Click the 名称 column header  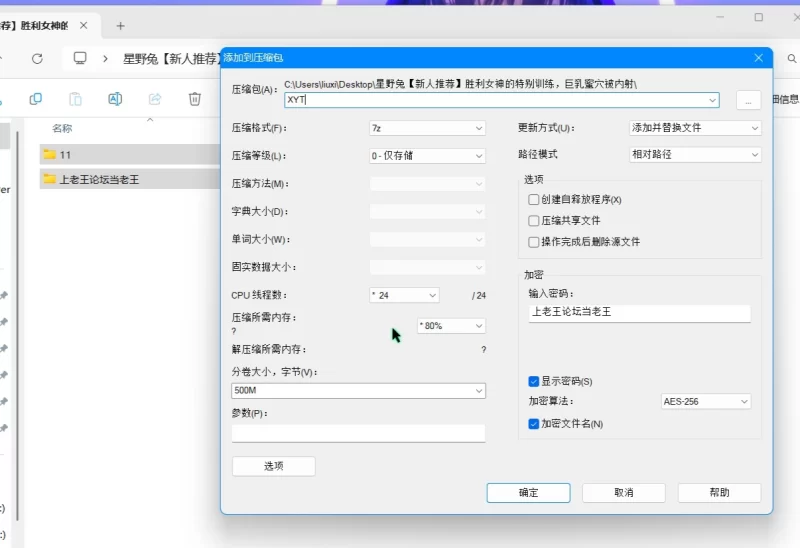pos(62,128)
